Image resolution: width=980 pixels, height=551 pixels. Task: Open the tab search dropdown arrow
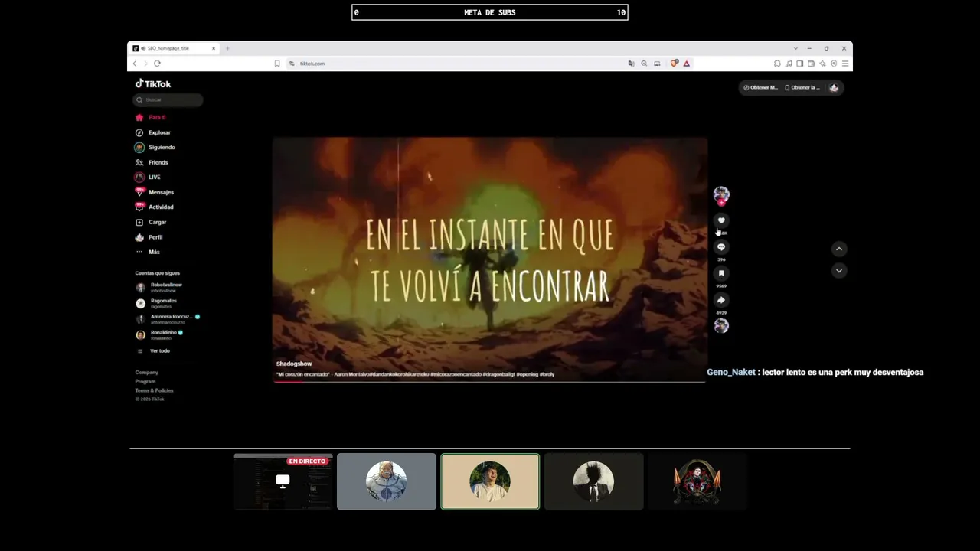click(x=795, y=48)
